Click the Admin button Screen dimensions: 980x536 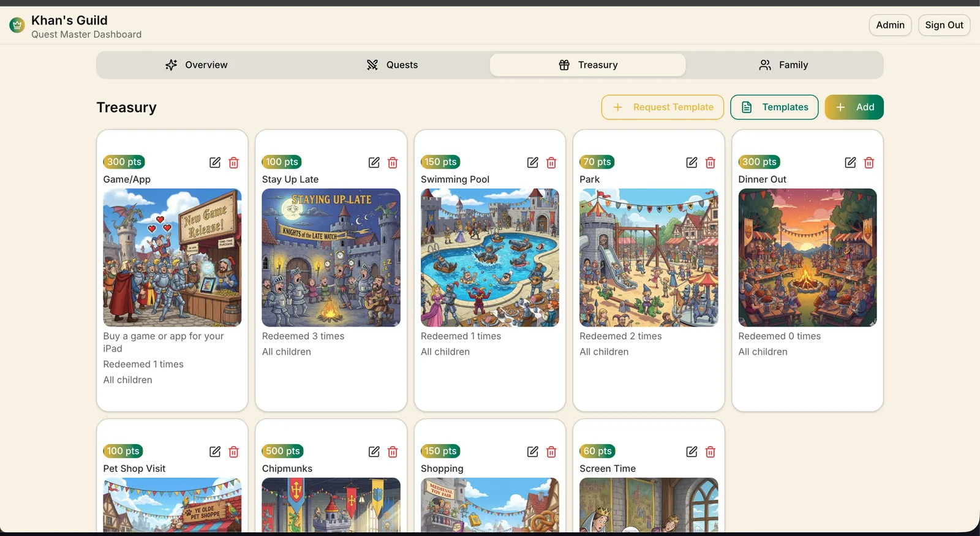pos(891,25)
